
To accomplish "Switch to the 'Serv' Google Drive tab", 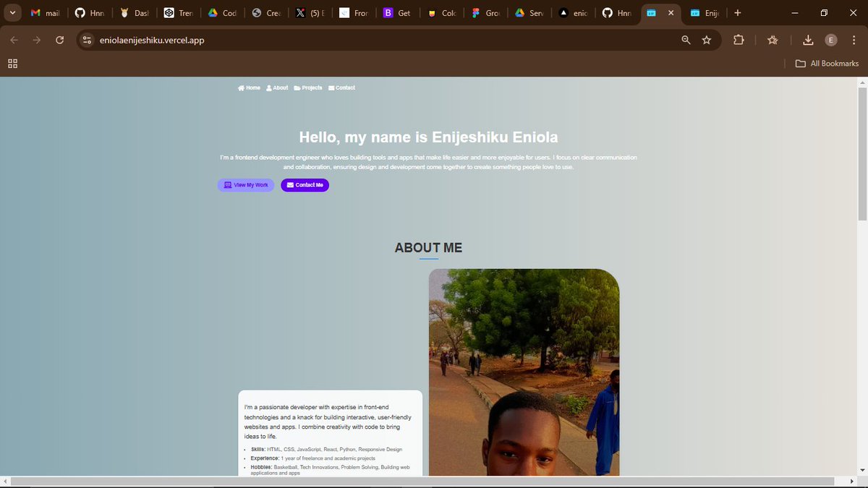I will (x=530, y=13).
